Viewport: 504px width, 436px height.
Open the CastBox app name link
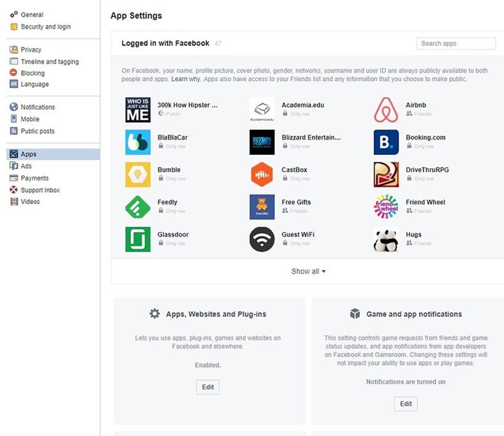pos(294,170)
